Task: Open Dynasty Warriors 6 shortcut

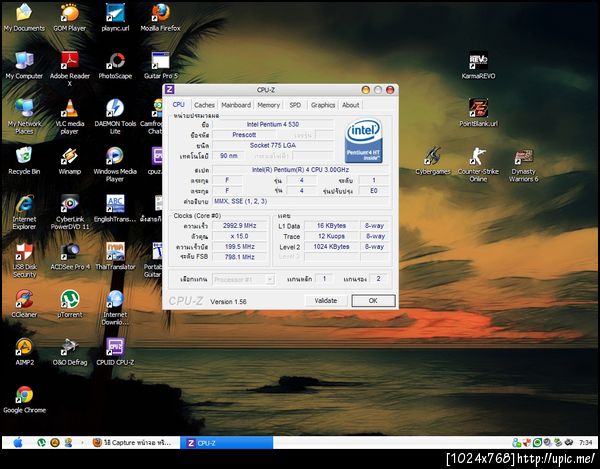Action: tap(523, 164)
